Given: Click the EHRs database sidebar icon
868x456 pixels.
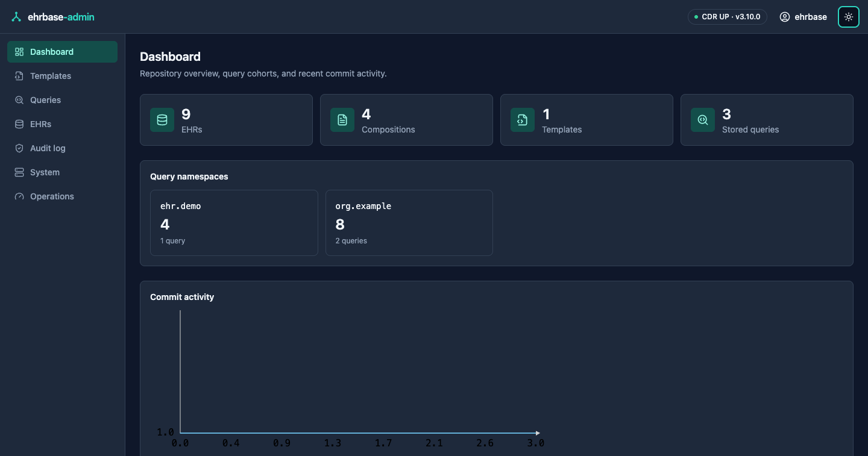Looking at the screenshot, I should pyautogui.click(x=19, y=124).
